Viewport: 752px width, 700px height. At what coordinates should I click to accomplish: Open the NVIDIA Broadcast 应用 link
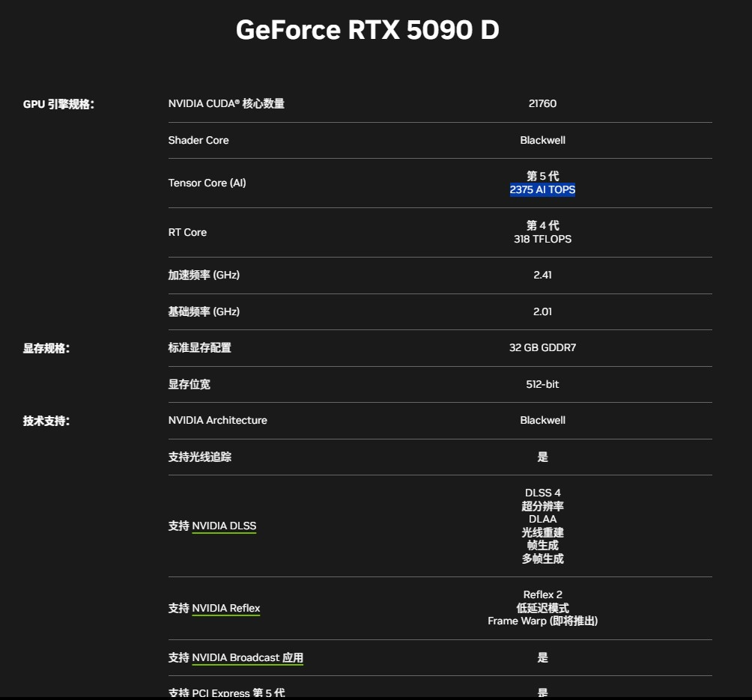point(247,658)
